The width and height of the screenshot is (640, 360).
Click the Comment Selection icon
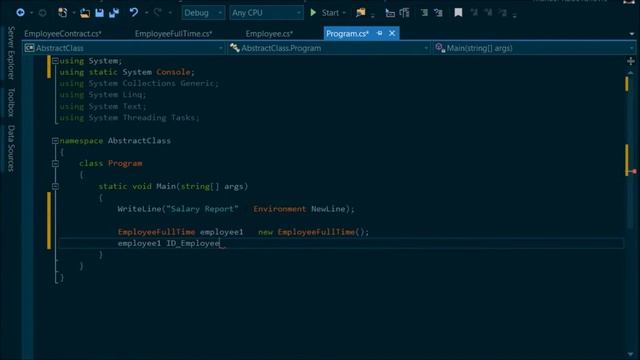coord(424,13)
